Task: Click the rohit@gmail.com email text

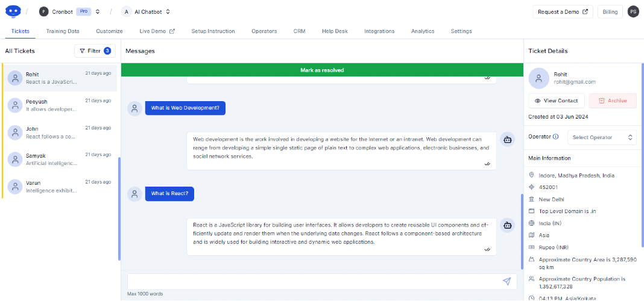Action: [x=575, y=82]
